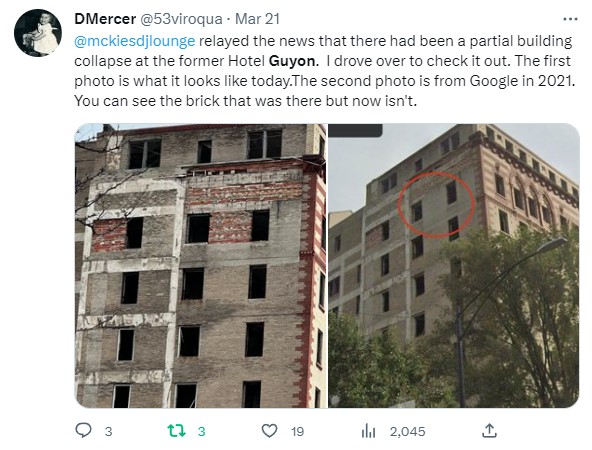Open view analytics bar chart icon
This screenshot has width=592, height=450.
point(368,431)
